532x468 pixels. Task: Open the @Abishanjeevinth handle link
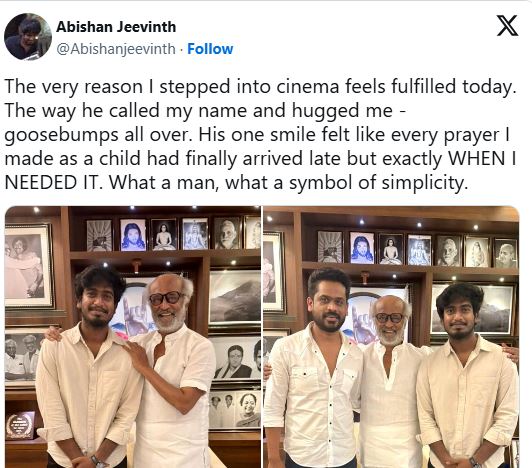pyautogui.click(x=116, y=49)
